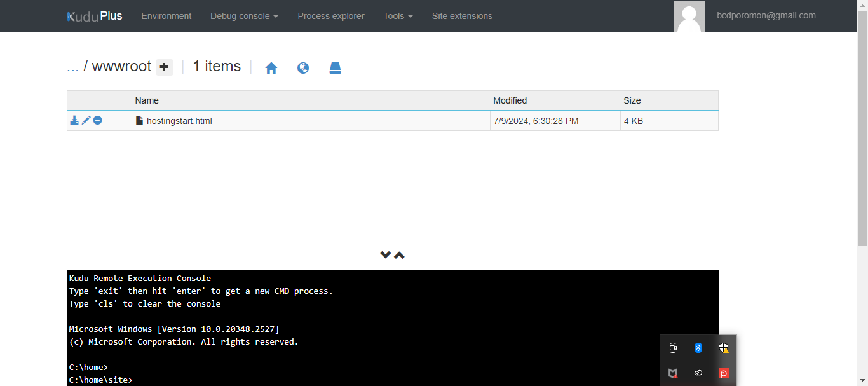Open Process explorer

click(331, 16)
